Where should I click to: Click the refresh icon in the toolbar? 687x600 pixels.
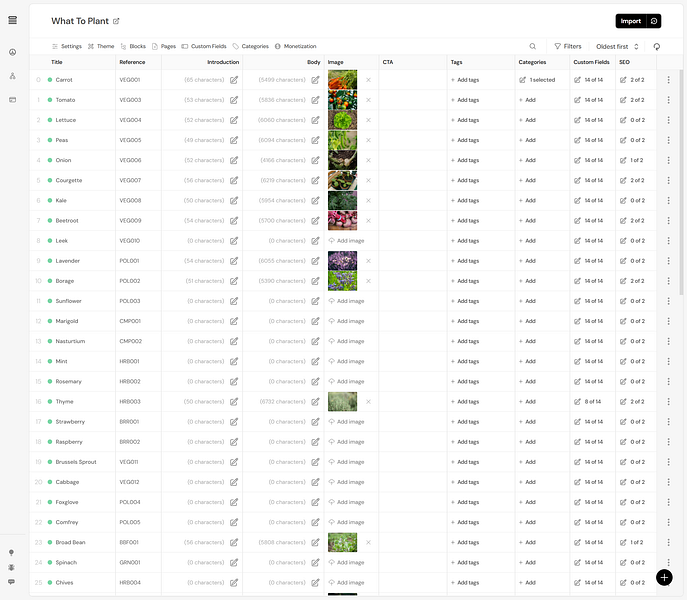pos(656,46)
